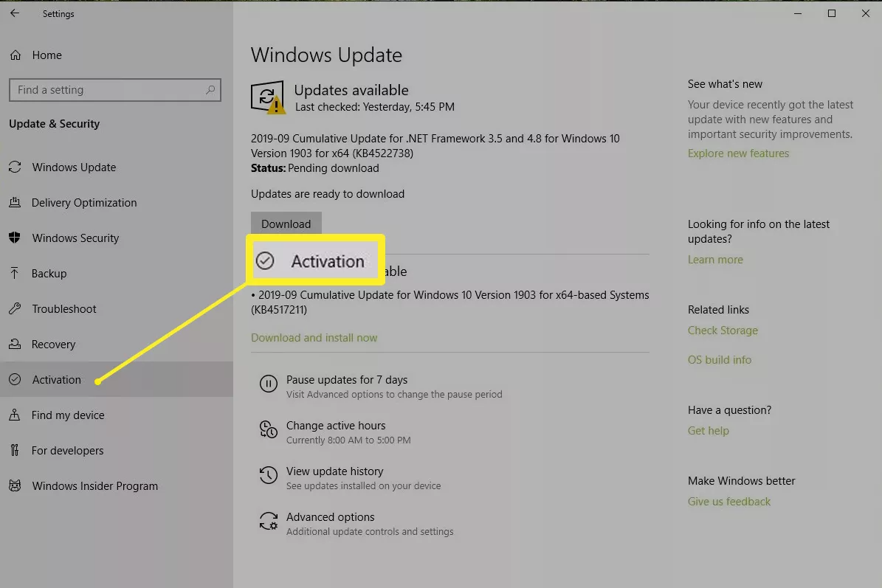The image size is (882, 588).
Task: Select the Windows Insider Program icon
Action: (15, 485)
